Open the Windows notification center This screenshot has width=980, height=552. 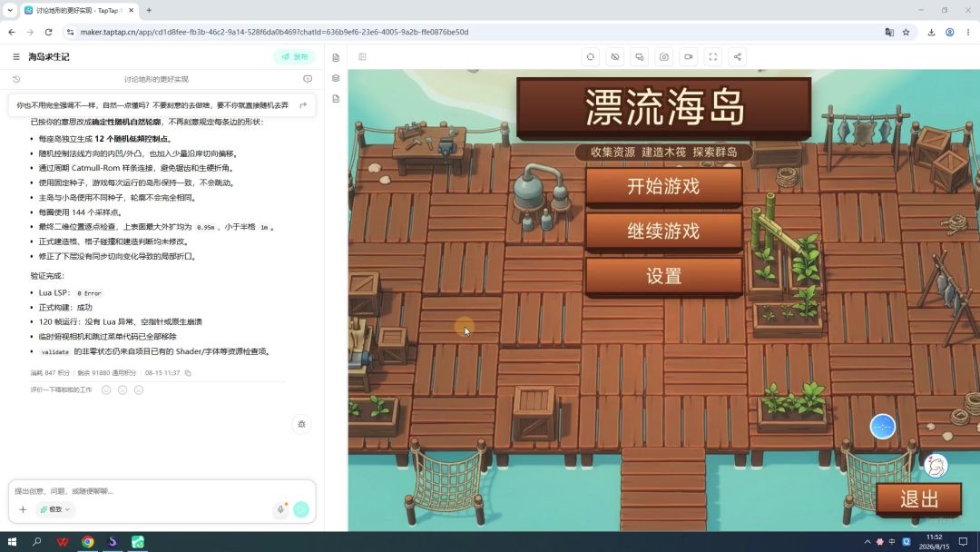pyautogui.click(x=963, y=542)
